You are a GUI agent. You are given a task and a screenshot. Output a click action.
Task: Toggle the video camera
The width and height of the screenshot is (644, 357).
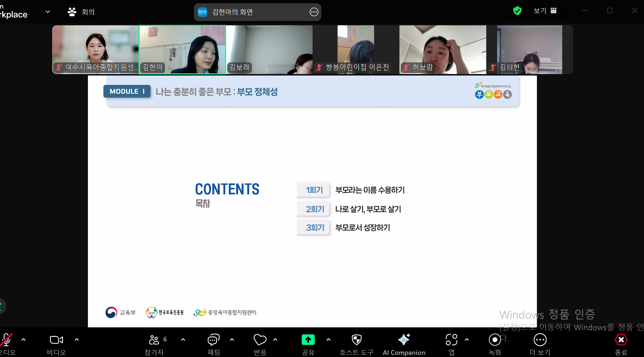56,340
